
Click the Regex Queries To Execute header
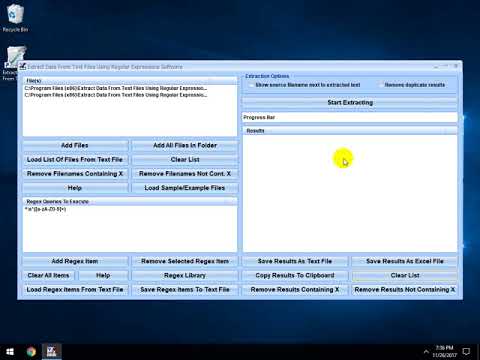click(x=130, y=202)
